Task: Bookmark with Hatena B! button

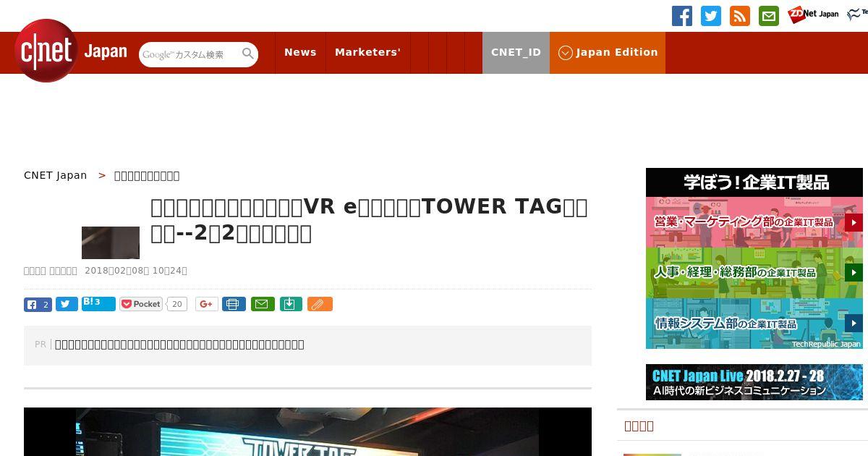Action: point(98,303)
